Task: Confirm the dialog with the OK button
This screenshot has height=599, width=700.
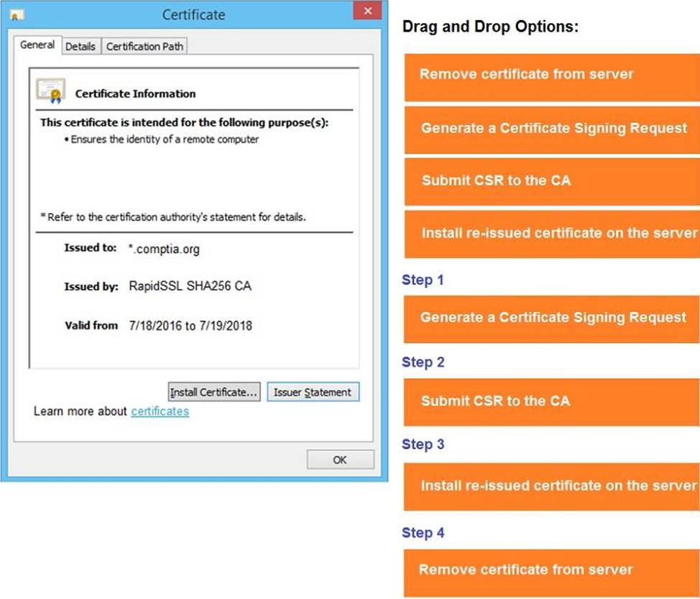Action: [340, 460]
